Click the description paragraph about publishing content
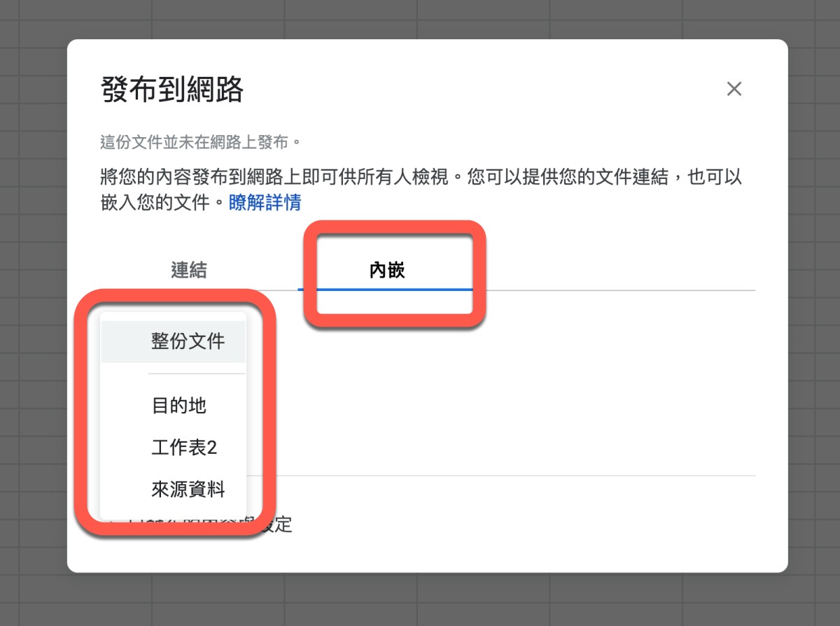Viewport: 840px width, 626px height. point(420,177)
